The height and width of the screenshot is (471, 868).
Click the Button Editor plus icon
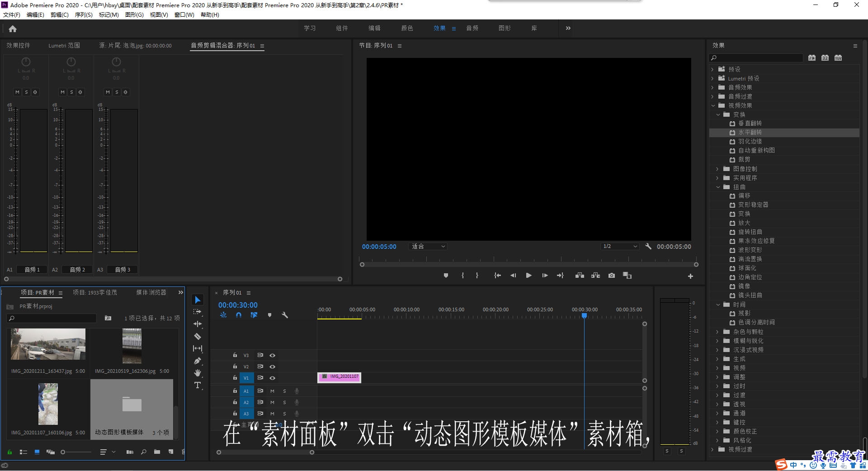pyautogui.click(x=690, y=276)
